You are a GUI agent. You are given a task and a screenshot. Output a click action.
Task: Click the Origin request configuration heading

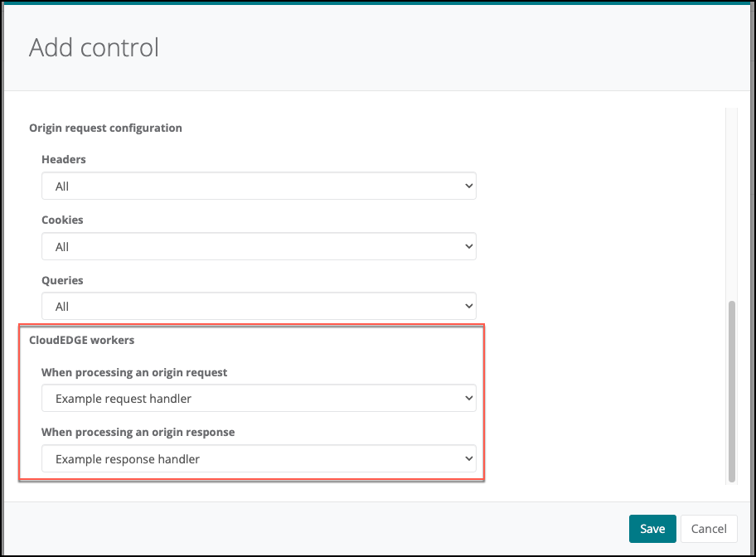tap(105, 128)
